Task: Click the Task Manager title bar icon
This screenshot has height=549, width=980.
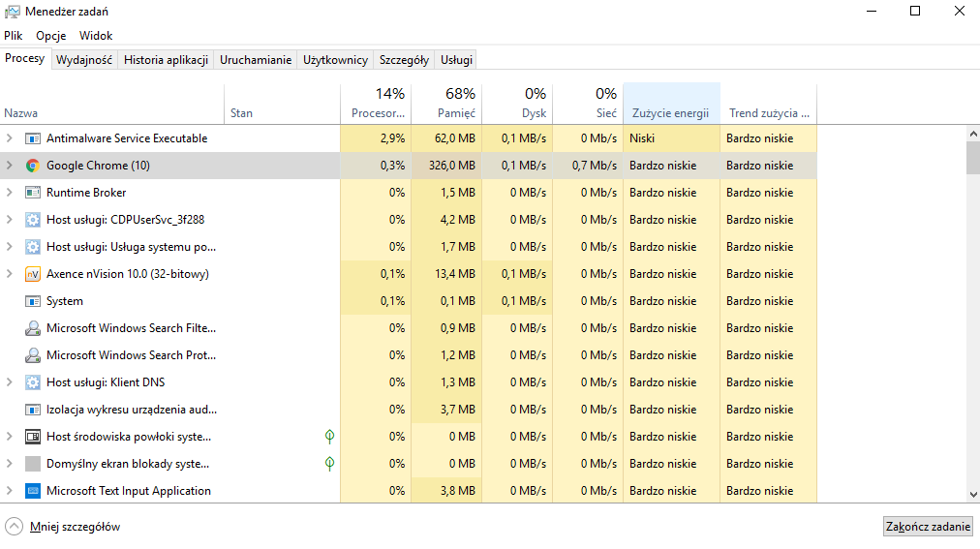Action: tap(12, 12)
